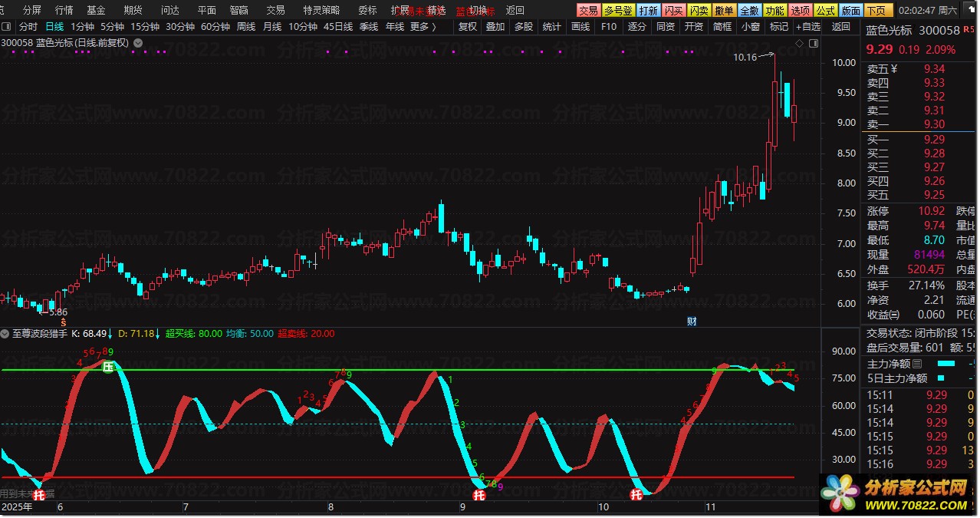
Task: Select the 5分钟 period
Action: (112, 27)
